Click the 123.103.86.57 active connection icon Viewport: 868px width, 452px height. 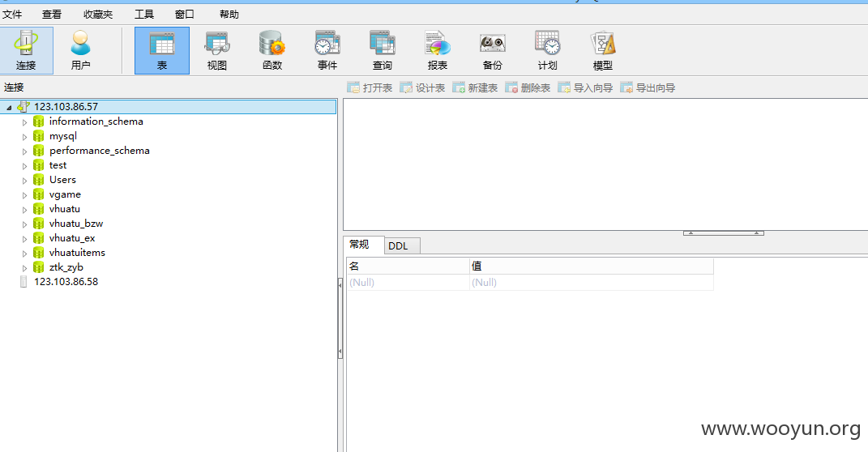click(24, 106)
